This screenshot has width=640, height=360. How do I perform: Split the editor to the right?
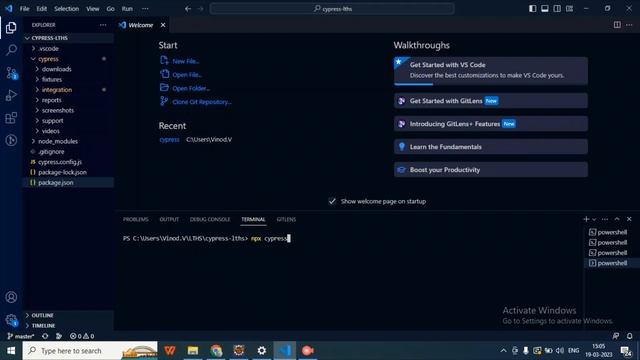pos(617,25)
